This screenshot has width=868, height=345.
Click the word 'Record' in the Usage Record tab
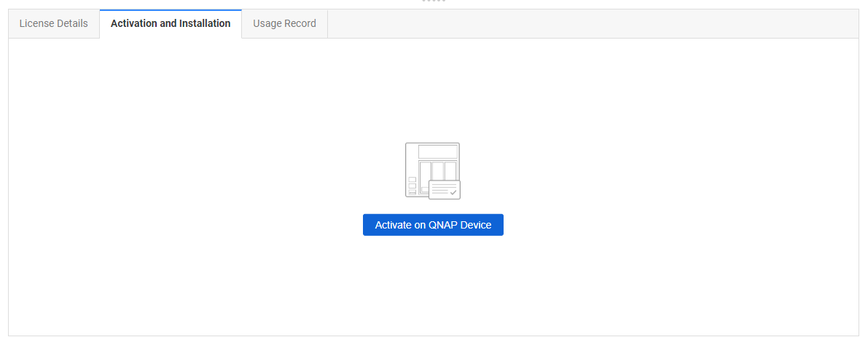pyautogui.click(x=300, y=23)
